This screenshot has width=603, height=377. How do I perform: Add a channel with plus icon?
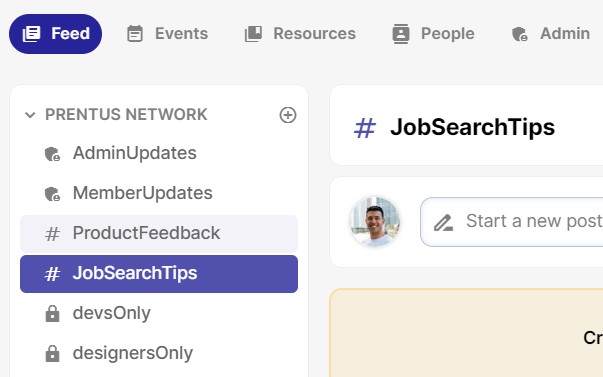288,115
